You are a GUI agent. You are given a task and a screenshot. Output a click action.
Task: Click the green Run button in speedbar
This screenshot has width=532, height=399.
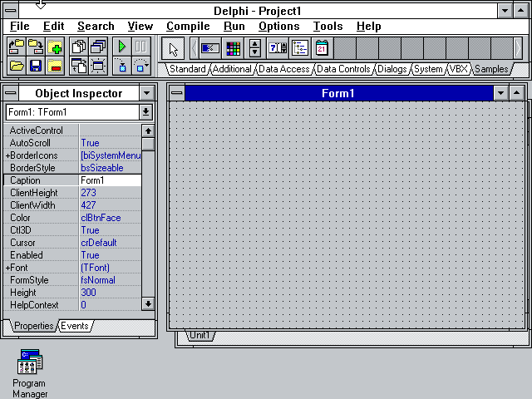[121, 47]
